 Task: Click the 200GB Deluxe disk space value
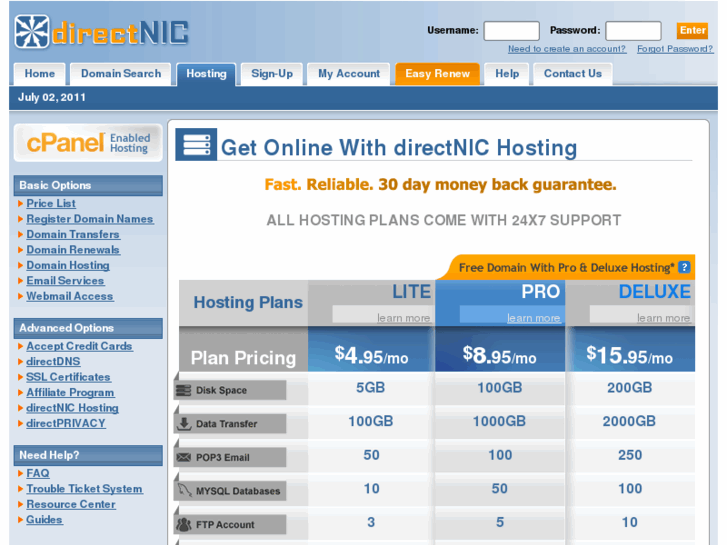[630, 388]
